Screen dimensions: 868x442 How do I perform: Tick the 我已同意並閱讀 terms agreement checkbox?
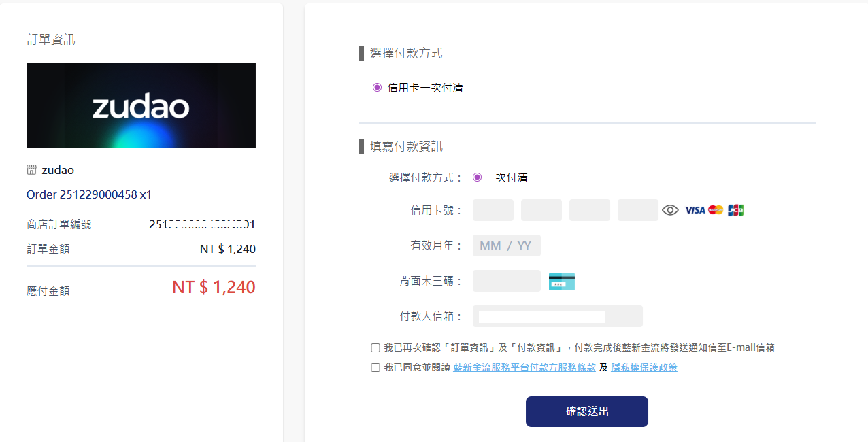375,368
